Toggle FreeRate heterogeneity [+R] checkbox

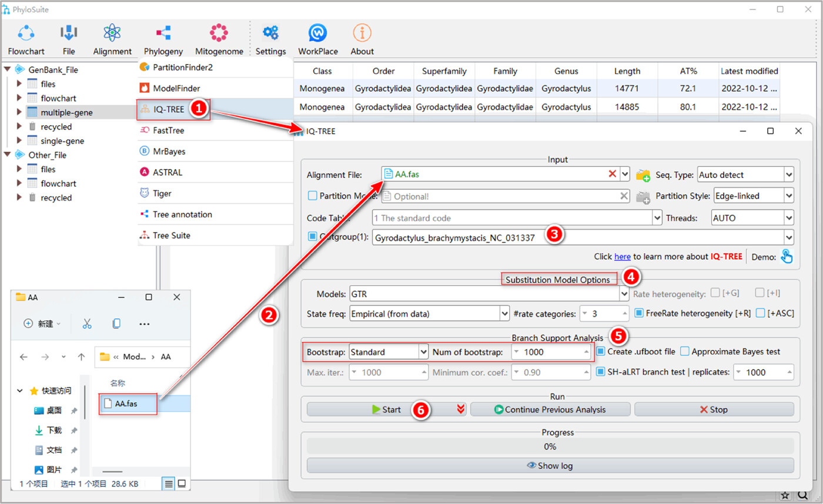tap(640, 313)
